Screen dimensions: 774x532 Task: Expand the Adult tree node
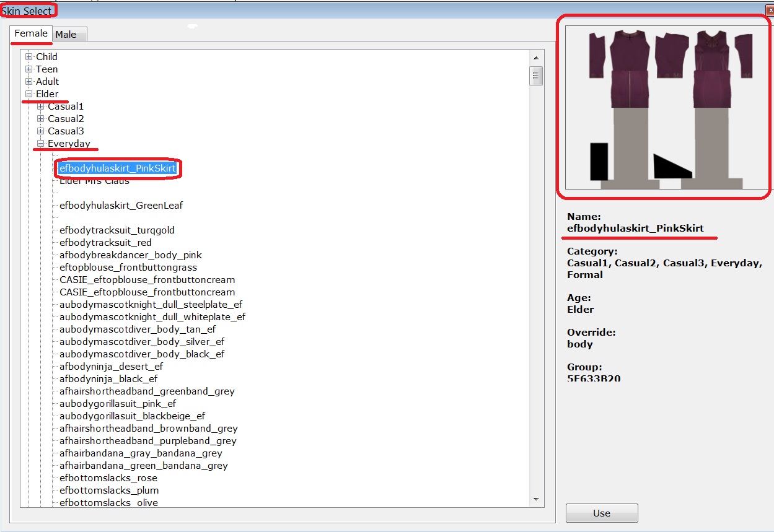[x=29, y=82]
